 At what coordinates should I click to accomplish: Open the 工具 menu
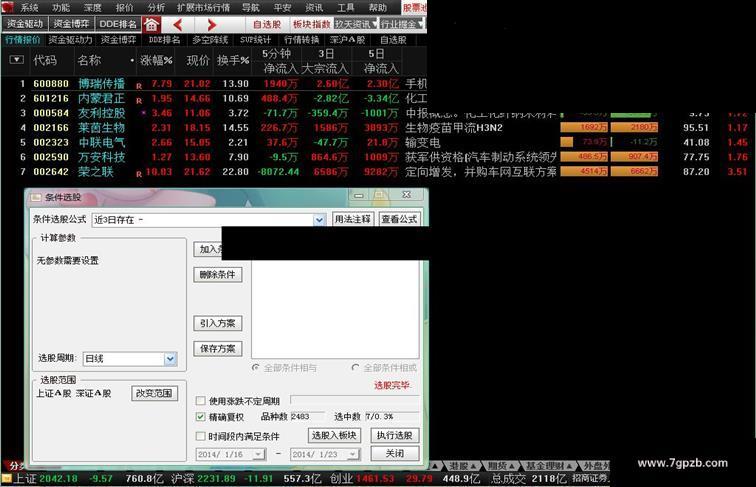pos(346,8)
